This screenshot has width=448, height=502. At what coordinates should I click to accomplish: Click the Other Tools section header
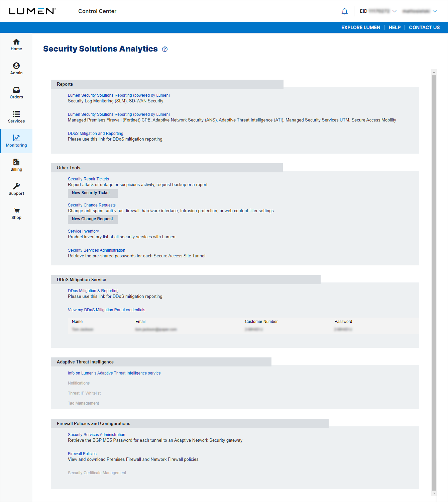(x=167, y=168)
